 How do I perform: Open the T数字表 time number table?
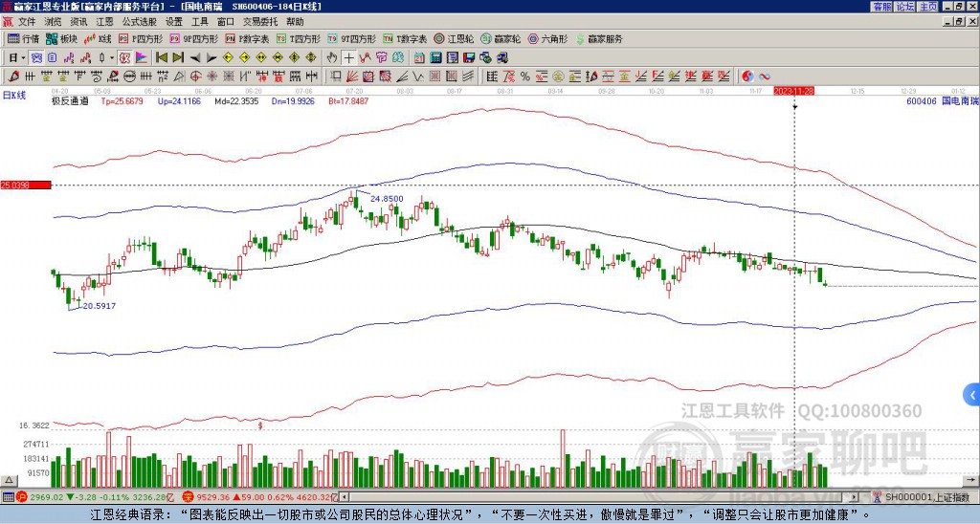(x=405, y=38)
